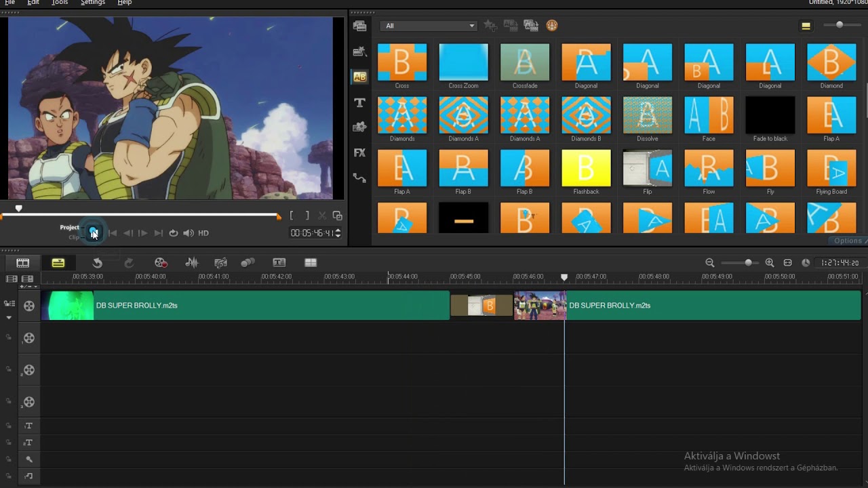The height and width of the screenshot is (488, 868).
Task: Fit project in timeline window icon
Action: point(788,263)
